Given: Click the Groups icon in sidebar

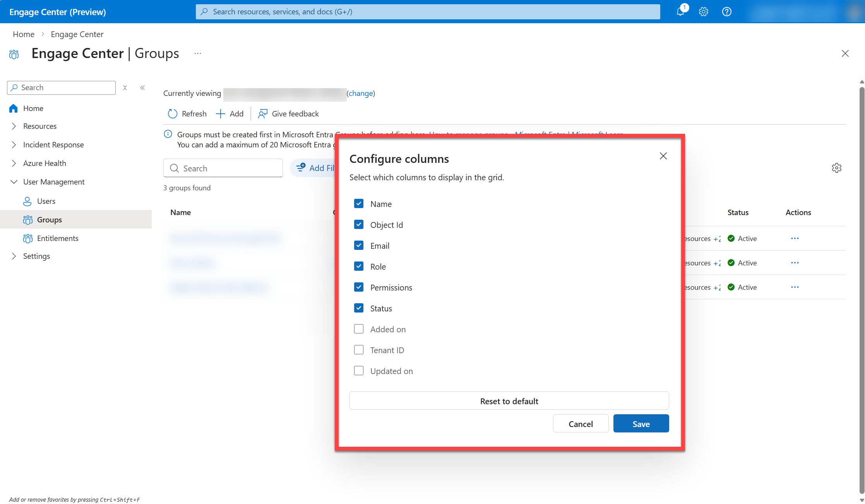Looking at the screenshot, I should [27, 220].
